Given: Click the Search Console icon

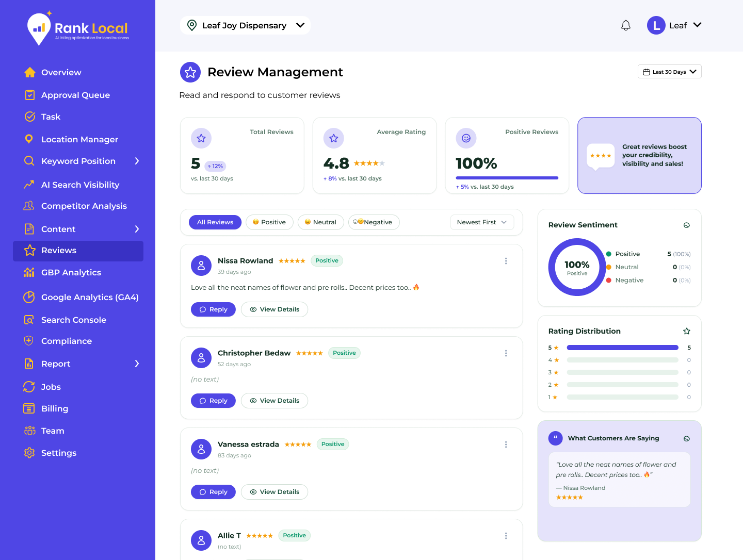Looking at the screenshot, I should [x=29, y=320].
